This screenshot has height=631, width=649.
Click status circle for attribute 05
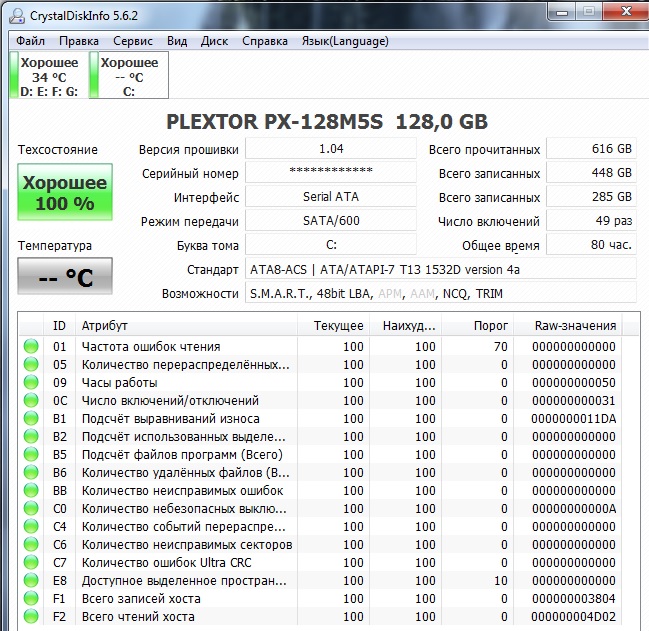(31, 364)
